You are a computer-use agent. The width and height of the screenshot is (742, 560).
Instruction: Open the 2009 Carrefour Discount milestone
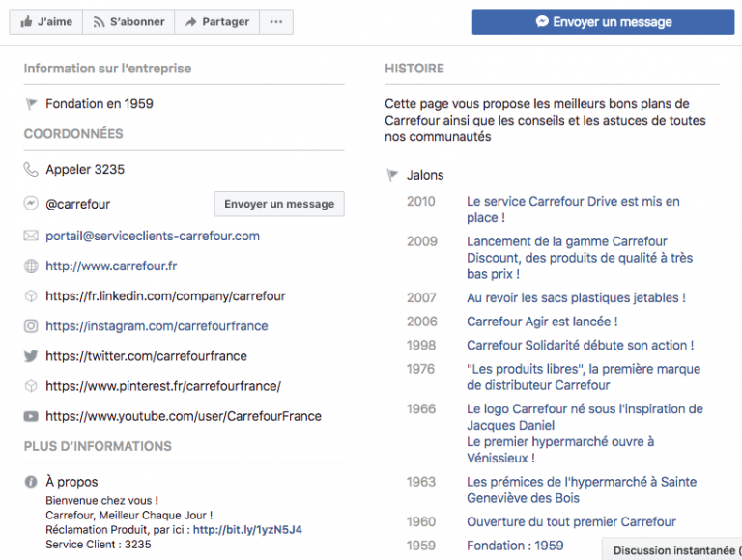click(580, 258)
